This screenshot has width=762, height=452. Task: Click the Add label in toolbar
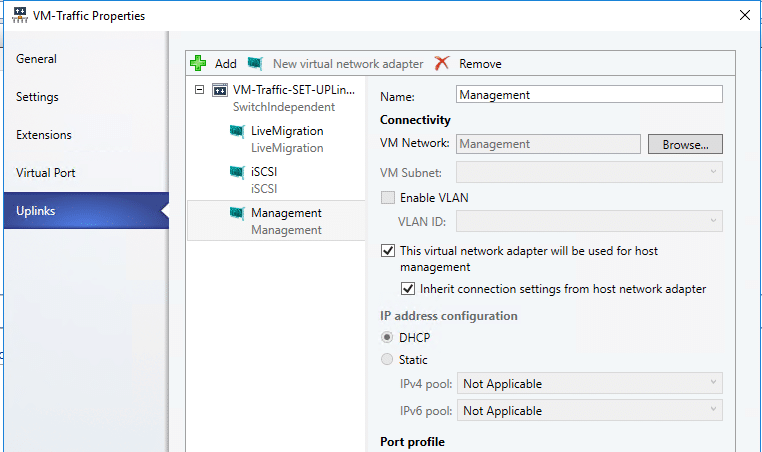225,64
